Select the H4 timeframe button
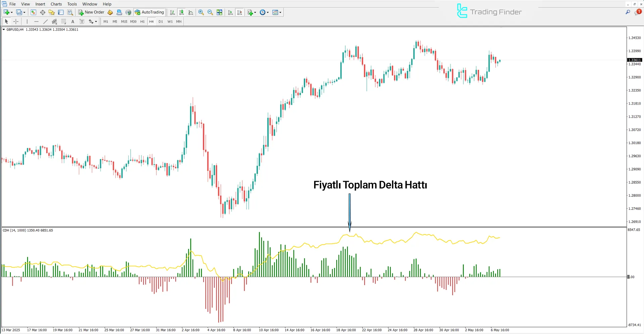Viewport: 644px width, 334px height. tap(151, 21)
